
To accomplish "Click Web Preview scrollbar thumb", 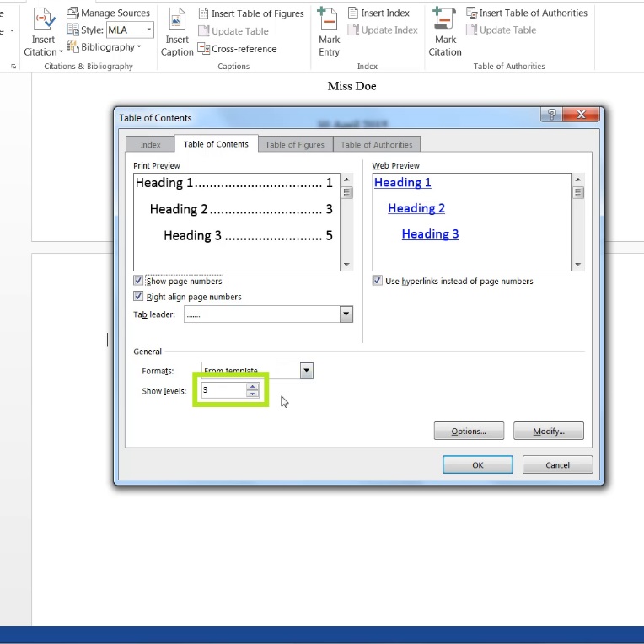I will point(578,192).
